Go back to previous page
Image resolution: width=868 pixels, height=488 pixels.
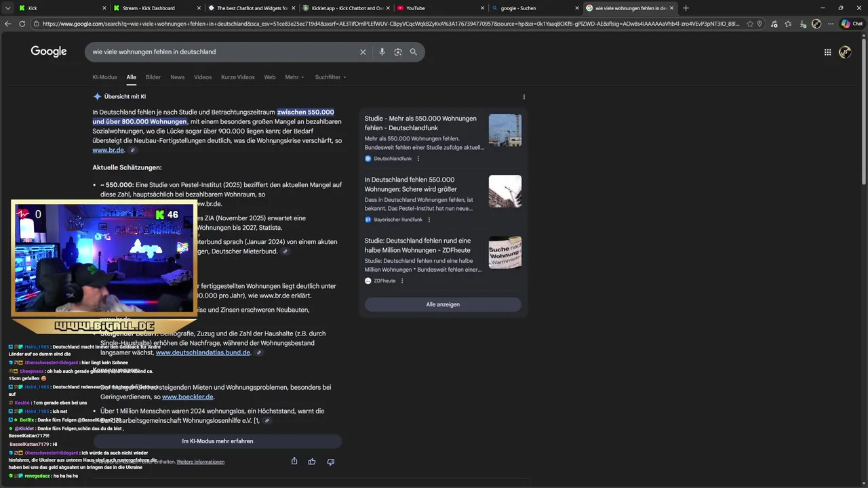(8, 24)
